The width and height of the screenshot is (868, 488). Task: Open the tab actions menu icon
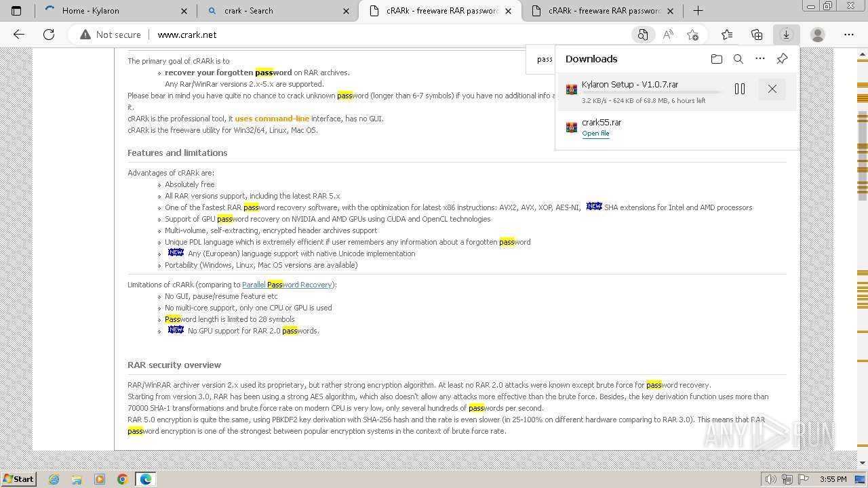16,11
